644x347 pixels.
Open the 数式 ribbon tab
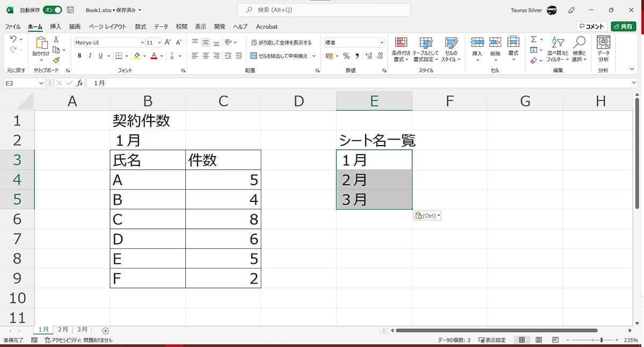(x=140, y=26)
